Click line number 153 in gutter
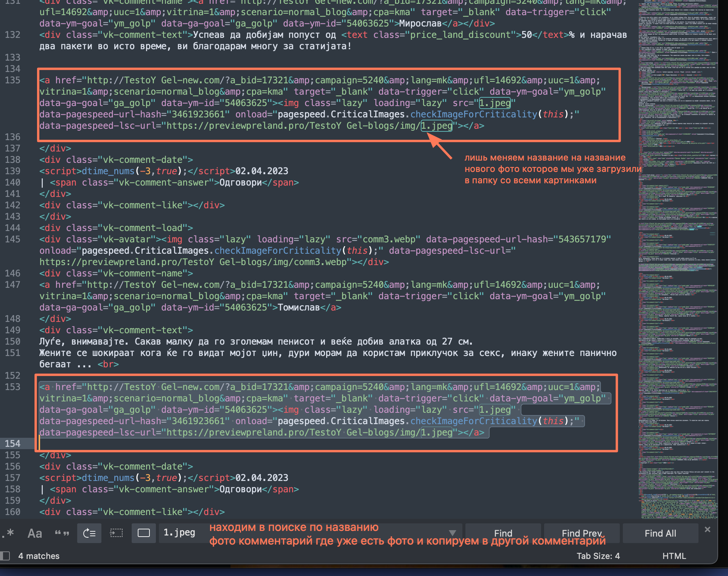The width and height of the screenshot is (728, 576). (x=12, y=387)
